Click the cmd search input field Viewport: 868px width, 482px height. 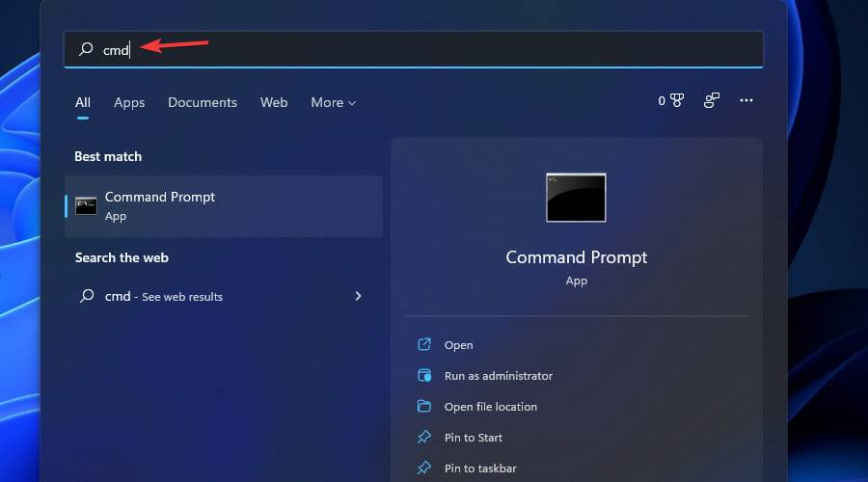(x=414, y=49)
